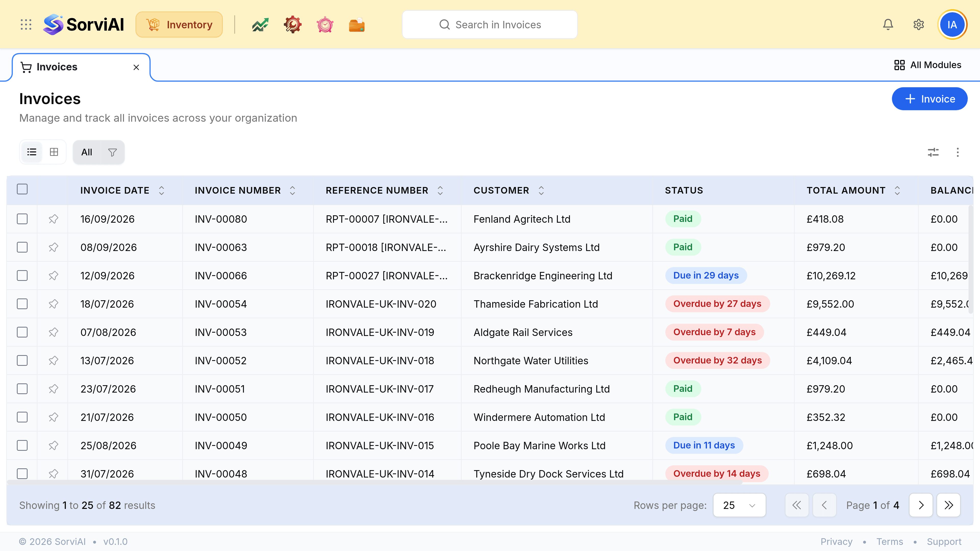Check the INV-00063 row checkbox
This screenshot has height=551, width=980.
pyautogui.click(x=22, y=247)
